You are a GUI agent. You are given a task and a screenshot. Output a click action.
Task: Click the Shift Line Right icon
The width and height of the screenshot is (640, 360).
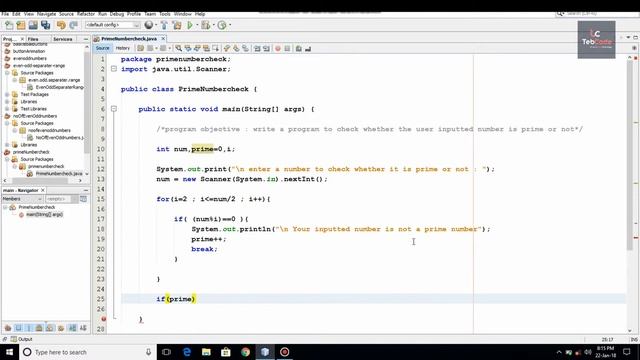pos(267,49)
